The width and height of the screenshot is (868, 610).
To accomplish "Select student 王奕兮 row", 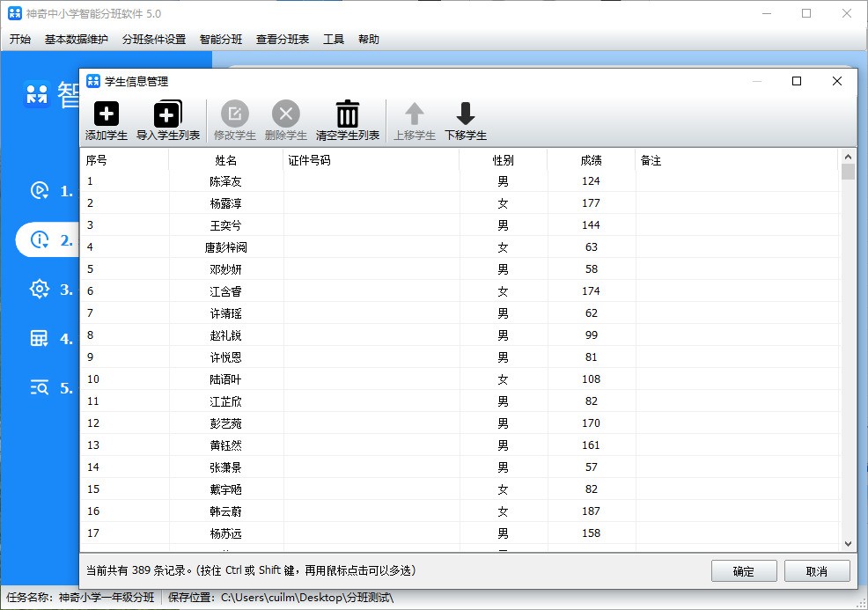I will pos(460,225).
